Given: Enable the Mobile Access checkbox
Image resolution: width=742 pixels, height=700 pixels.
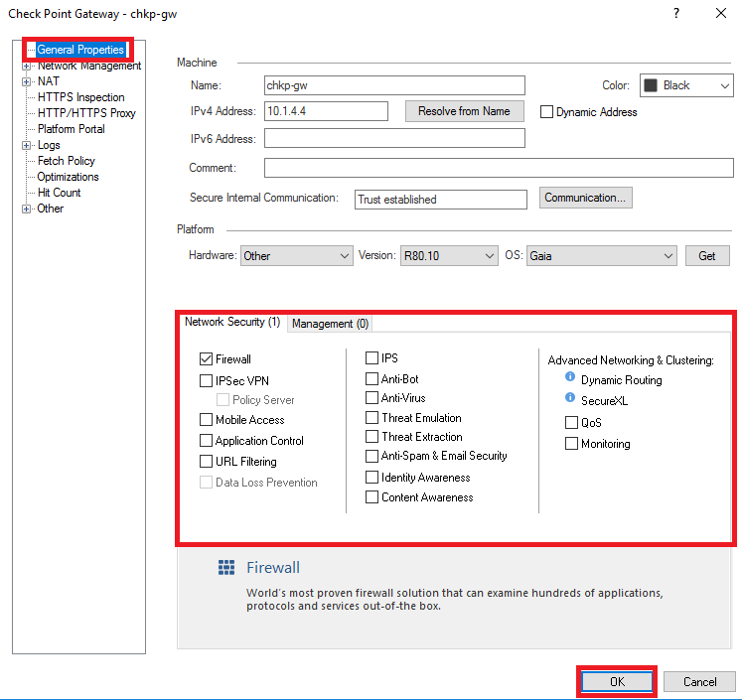Looking at the screenshot, I should [x=206, y=420].
